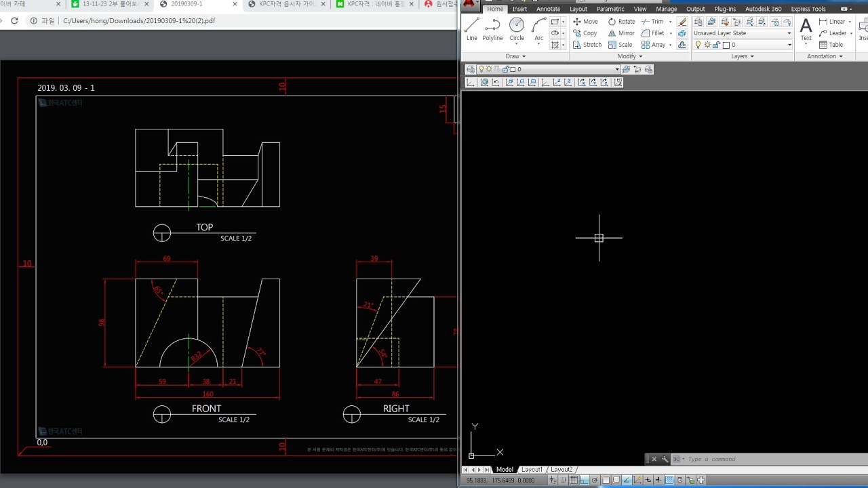This screenshot has width=868, height=488.
Task: Toggle Lineweight display in status bar
Action: tap(658, 480)
